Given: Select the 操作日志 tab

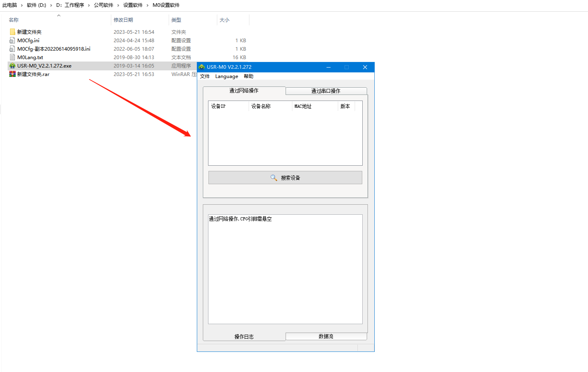Looking at the screenshot, I should [244, 337].
